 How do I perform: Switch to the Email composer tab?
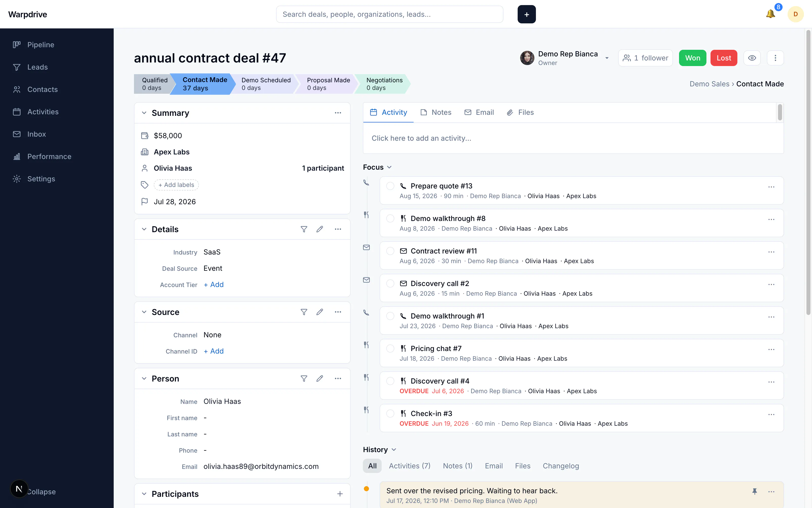click(x=479, y=113)
